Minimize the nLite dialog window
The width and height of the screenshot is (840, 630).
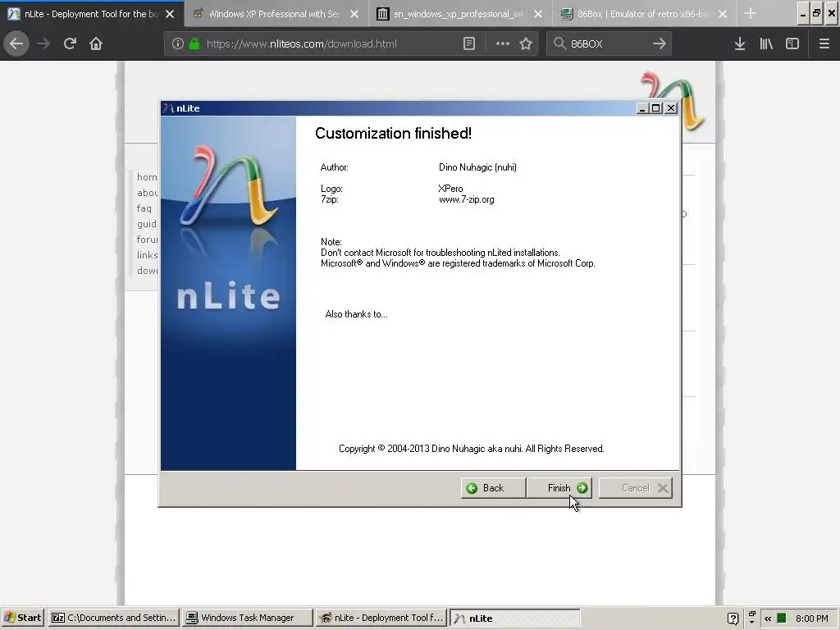tap(642, 108)
